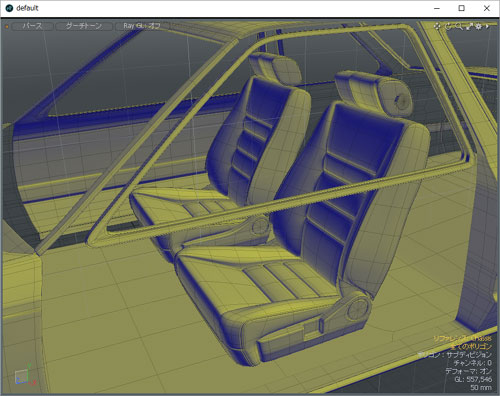This screenshot has height=396, width=500.
Task: Click the 'default' window title text
Action: point(27,8)
